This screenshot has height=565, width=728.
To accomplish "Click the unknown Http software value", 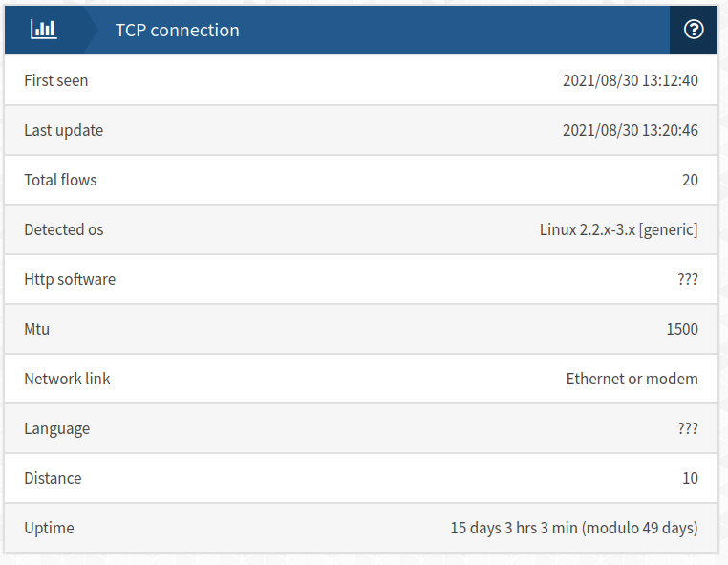I will click(688, 279).
